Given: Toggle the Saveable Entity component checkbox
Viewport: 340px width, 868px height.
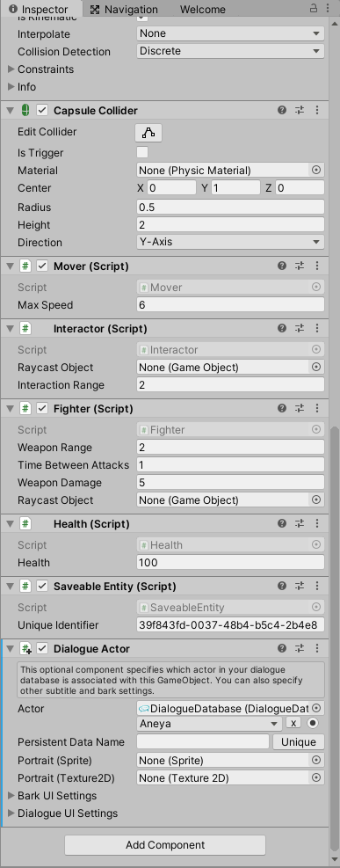Looking at the screenshot, I should pyautogui.click(x=41, y=586).
